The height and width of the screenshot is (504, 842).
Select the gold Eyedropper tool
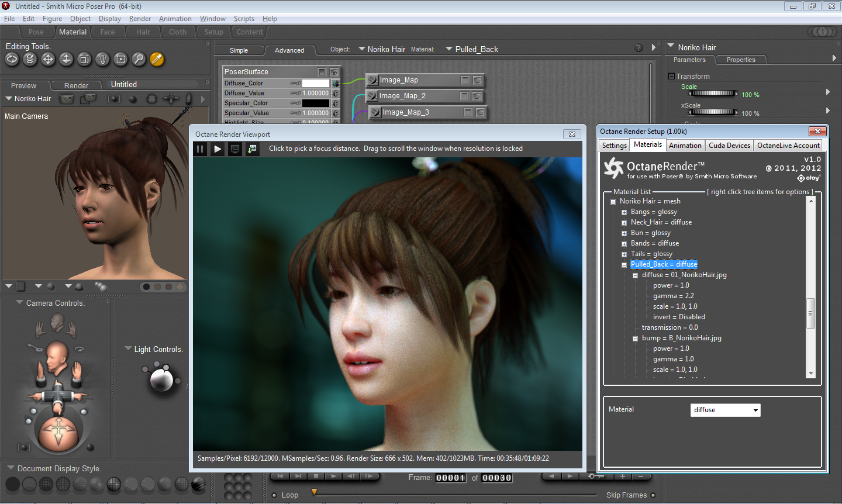(157, 59)
